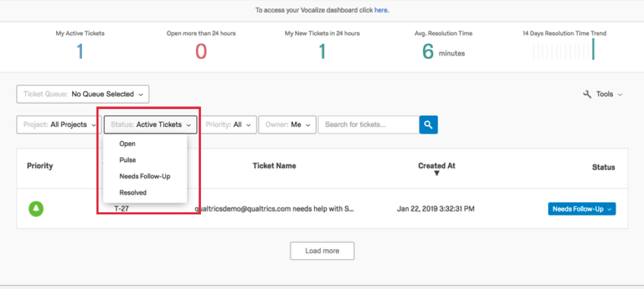Click the My Active Tickets count
Viewport: 644px width, 289px height.
80,52
